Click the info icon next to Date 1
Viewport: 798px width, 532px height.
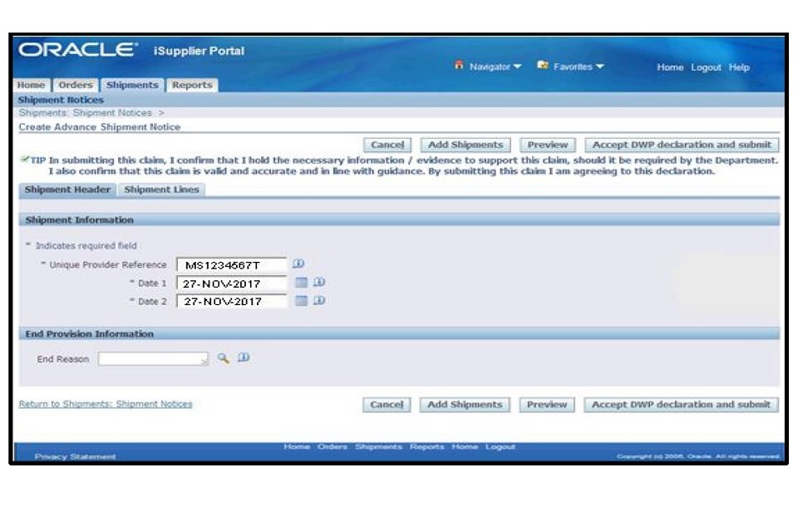pos(318,283)
